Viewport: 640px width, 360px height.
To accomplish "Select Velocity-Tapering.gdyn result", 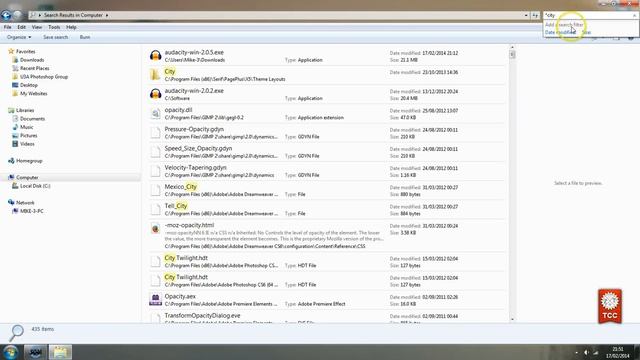I will click(x=327, y=171).
